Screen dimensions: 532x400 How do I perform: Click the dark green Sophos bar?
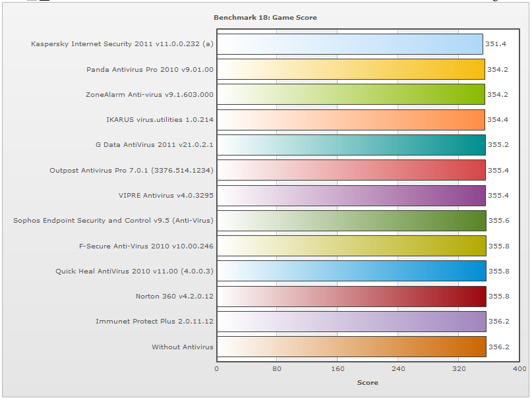click(351, 221)
